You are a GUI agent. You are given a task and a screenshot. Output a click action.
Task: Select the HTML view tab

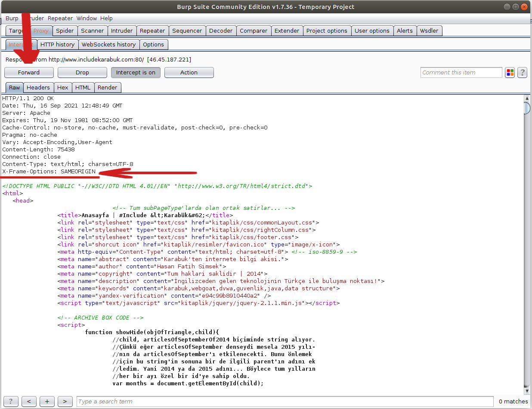tap(83, 87)
